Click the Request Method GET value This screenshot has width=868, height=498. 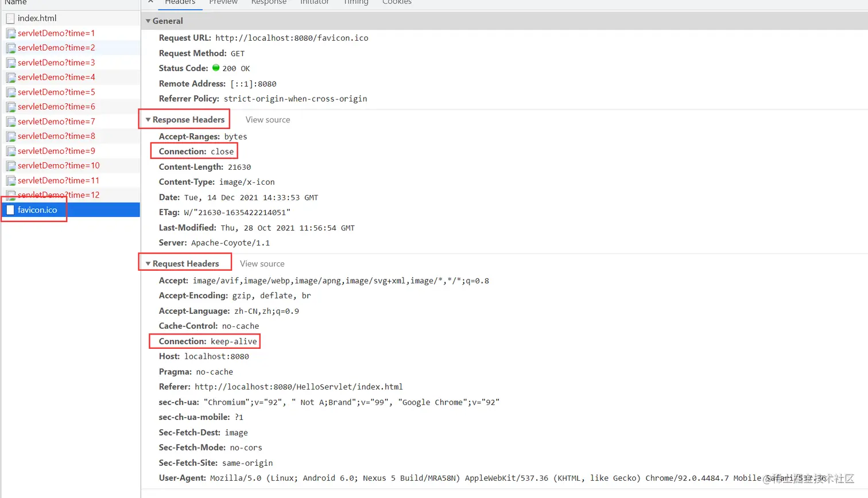click(x=238, y=53)
